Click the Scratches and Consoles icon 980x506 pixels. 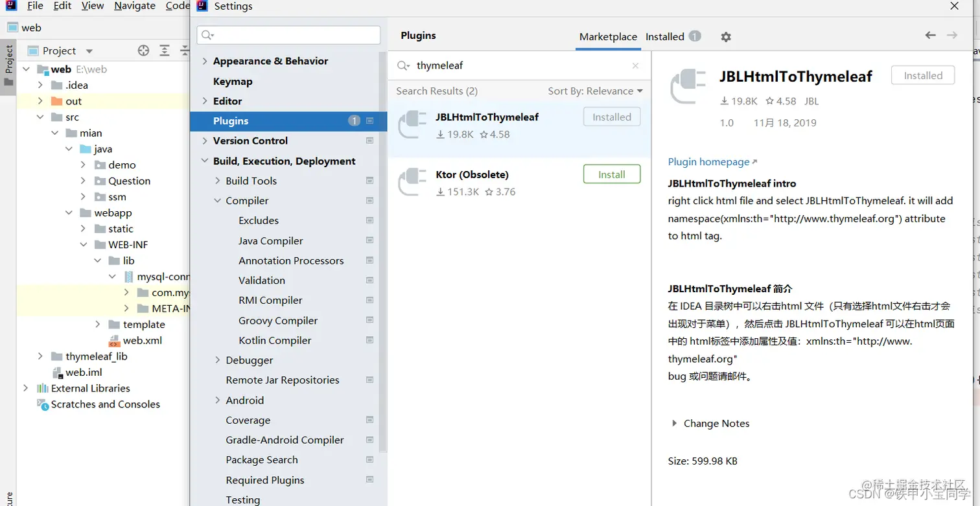pyautogui.click(x=43, y=404)
